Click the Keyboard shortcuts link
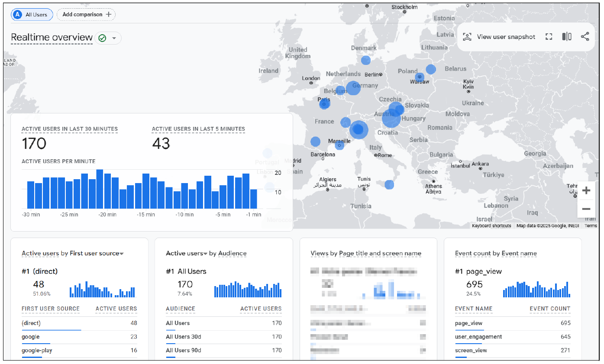Viewport: 604px width, 364px height. click(x=491, y=225)
